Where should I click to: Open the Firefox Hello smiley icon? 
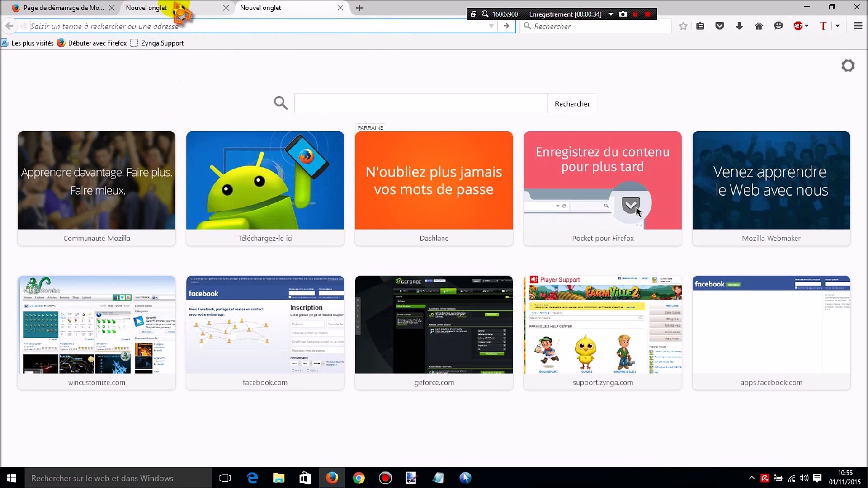[778, 26]
